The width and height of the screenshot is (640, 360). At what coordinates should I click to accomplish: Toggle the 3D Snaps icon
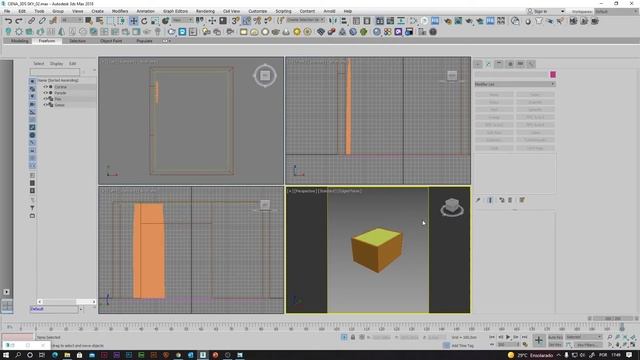[x=236, y=21]
